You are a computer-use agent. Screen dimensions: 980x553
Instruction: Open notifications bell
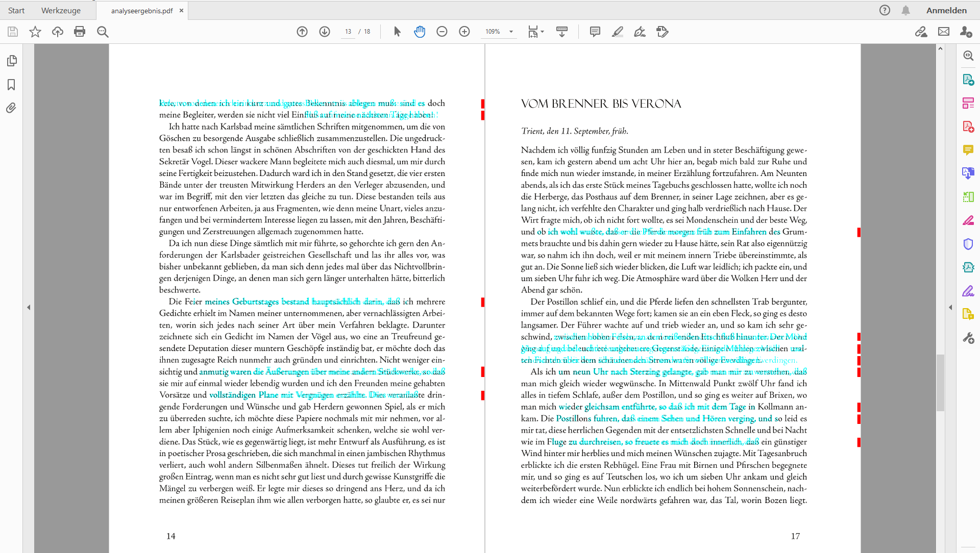(x=905, y=10)
